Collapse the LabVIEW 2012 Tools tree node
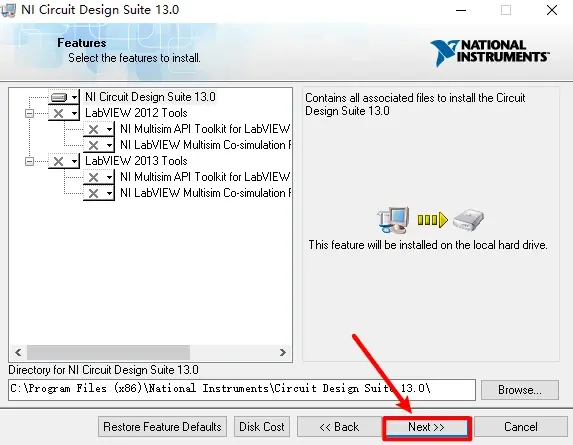This screenshot has height=445, width=573. [29, 113]
